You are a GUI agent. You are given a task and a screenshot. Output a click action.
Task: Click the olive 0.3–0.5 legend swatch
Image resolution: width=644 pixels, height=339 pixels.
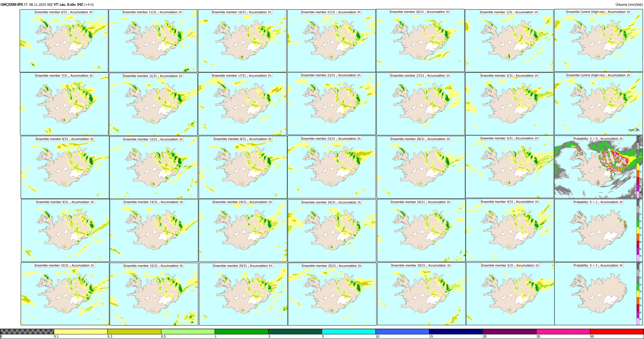(x=134, y=332)
